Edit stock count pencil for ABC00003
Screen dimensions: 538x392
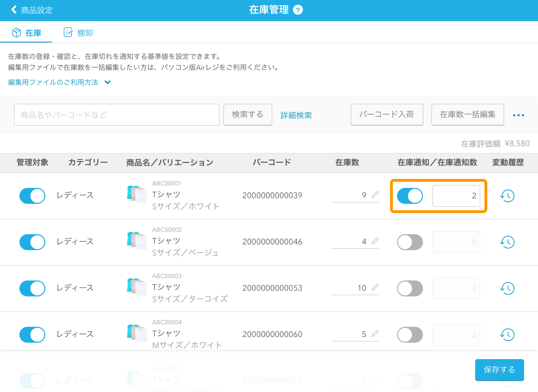(375, 287)
